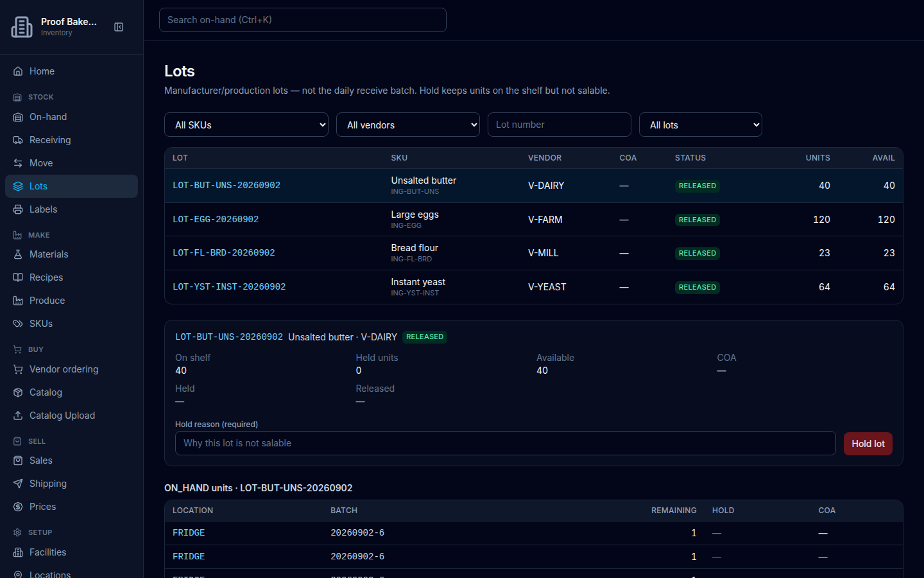The width and height of the screenshot is (924, 578).
Task: Open the Sales section
Action: click(71, 460)
